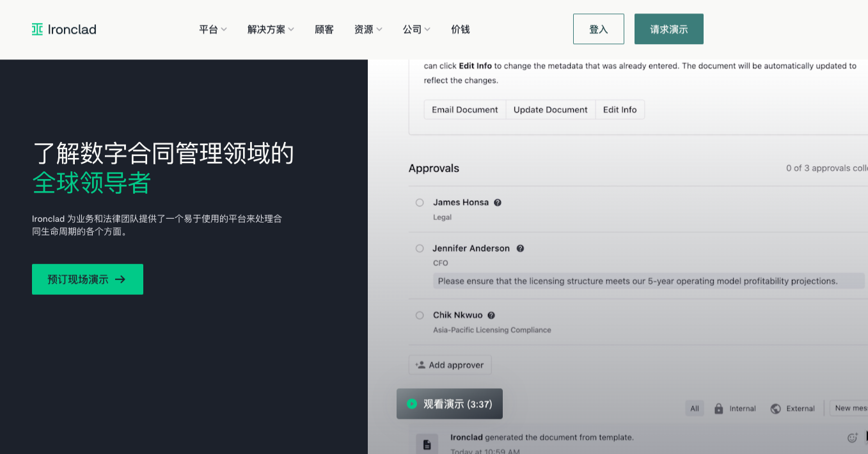The image size is (868, 454).
Task: Open the 公司 navigation menu
Action: click(x=416, y=29)
